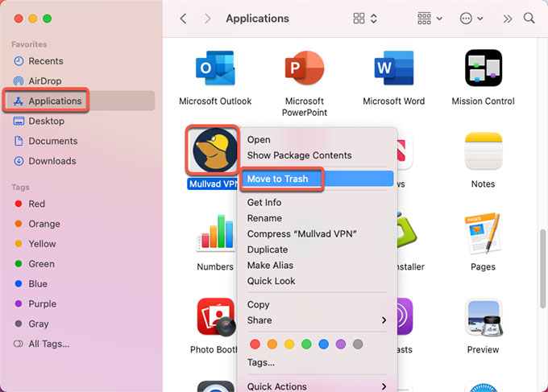Click the 'Applications' window title
The width and height of the screenshot is (548, 392).
[x=258, y=19]
